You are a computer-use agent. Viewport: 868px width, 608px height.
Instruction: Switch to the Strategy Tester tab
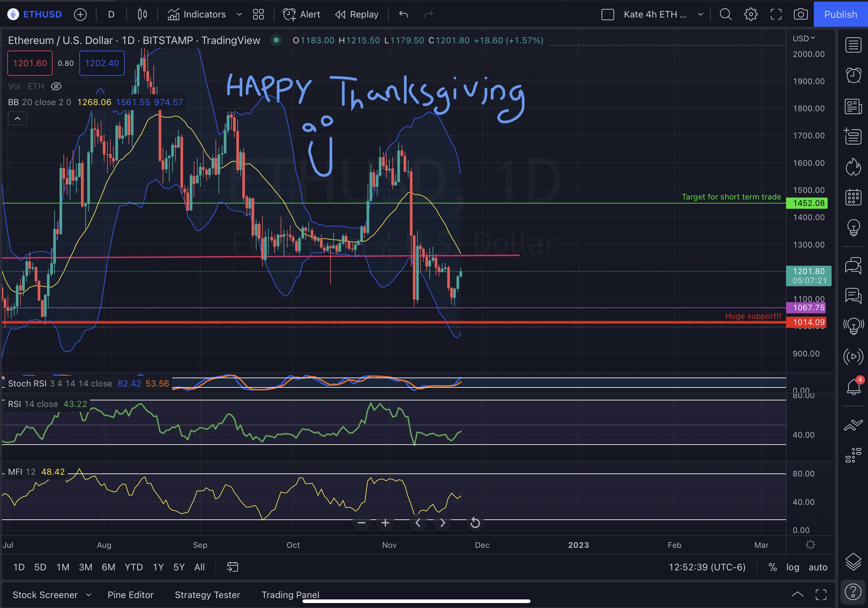click(207, 594)
